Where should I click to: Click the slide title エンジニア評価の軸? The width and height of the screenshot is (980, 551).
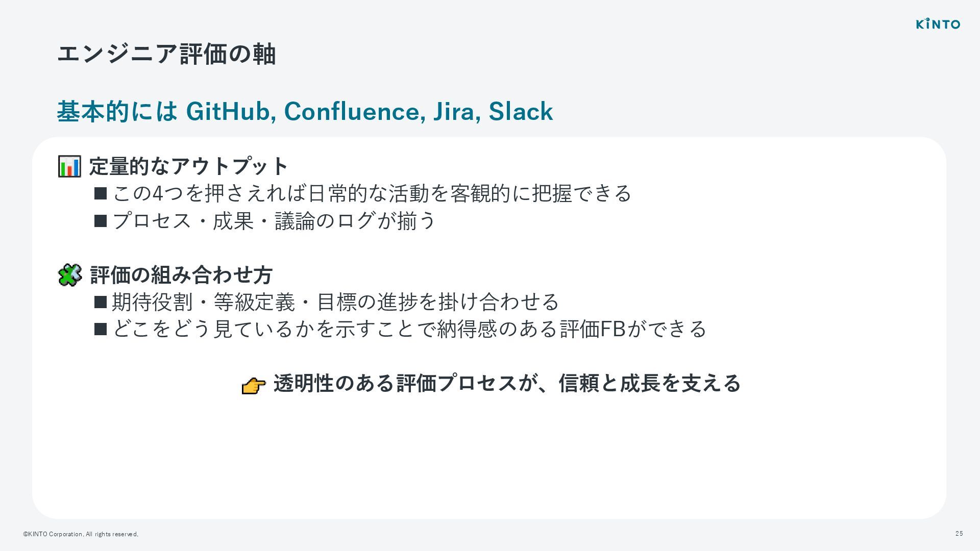[166, 54]
